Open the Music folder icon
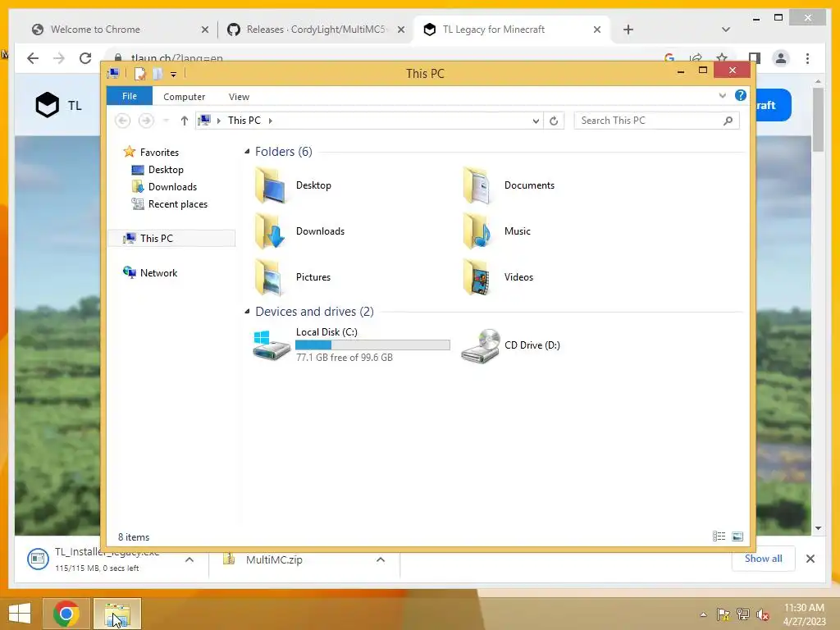This screenshot has width=840, height=630. pos(477,231)
